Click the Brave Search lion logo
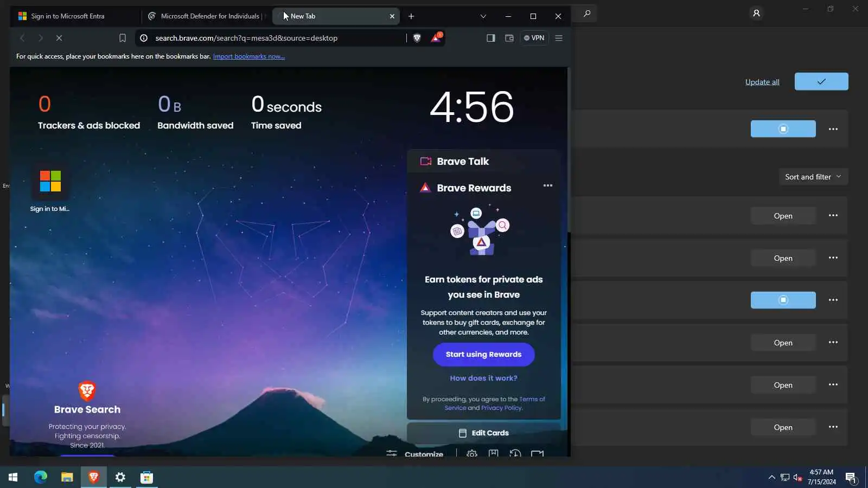This screenshot has width=868, height=488. coord(87,390)
